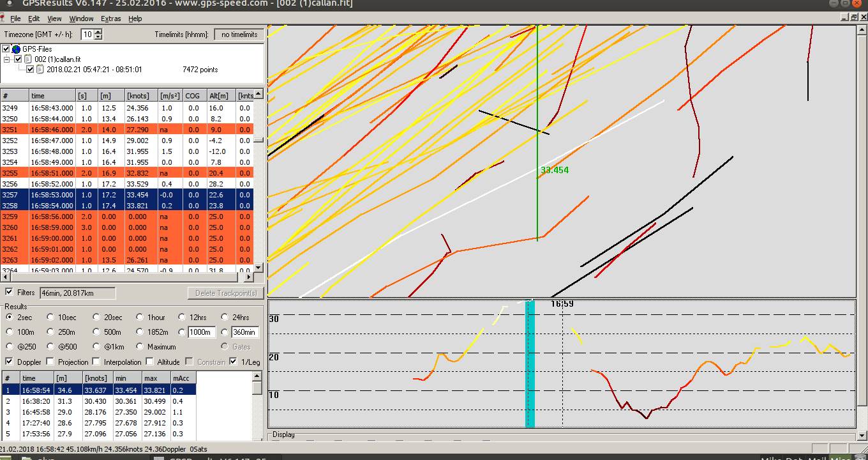The image size is (868, 460).
Task: Click the 2018.02.21 track document icon
Action: coord(40,70)
